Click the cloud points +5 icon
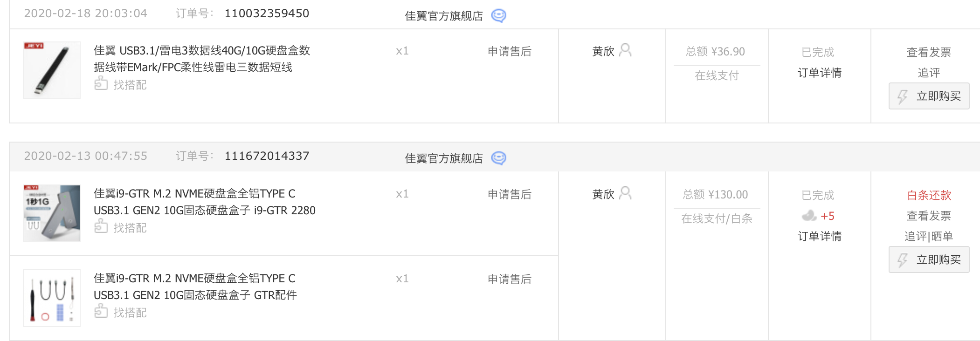The width and height of the screenshot is (980, 341). pos(809,216)
